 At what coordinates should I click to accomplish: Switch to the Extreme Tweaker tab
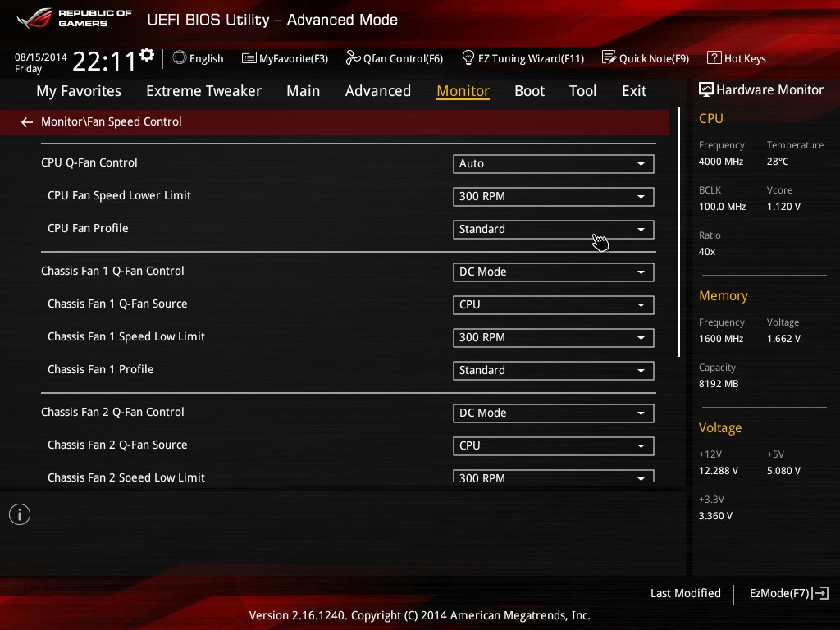click(203, 91)
